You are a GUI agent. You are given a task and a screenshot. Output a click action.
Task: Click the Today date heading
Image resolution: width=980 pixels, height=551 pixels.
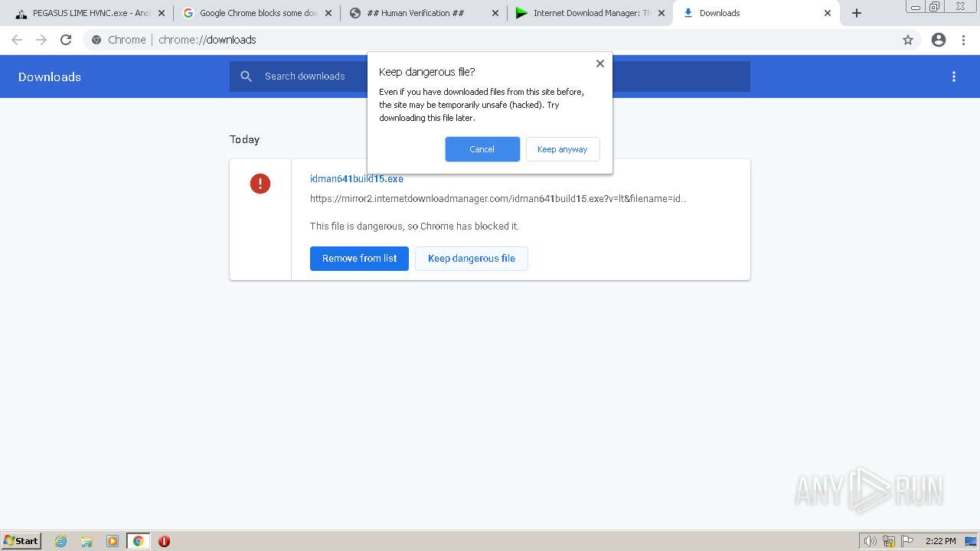coord(244,139)
